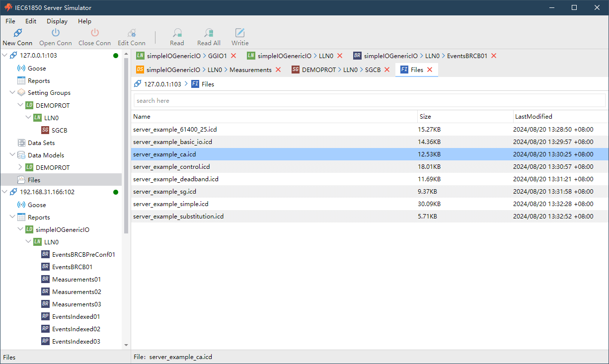The image size is (609, 364).
Task: Select the Files node in the tree
Action: point(34,180)
